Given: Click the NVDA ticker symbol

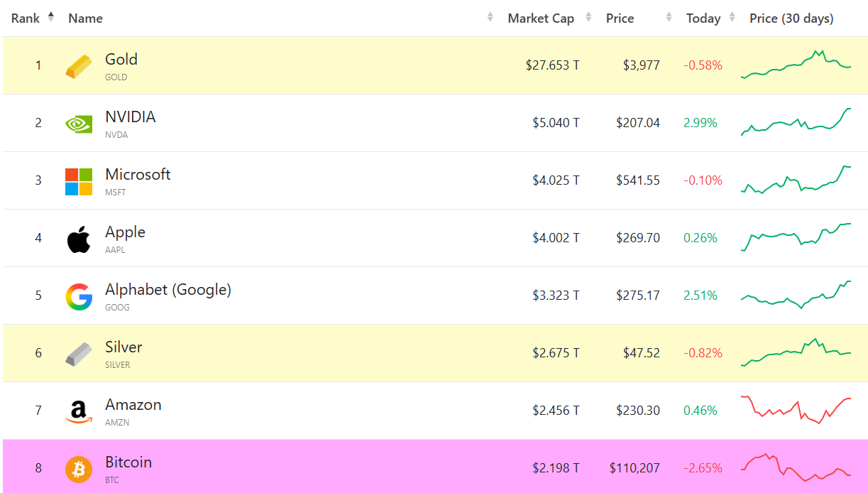Looking at the screenshot, I should pyautogui.click(x=116, y=135).
